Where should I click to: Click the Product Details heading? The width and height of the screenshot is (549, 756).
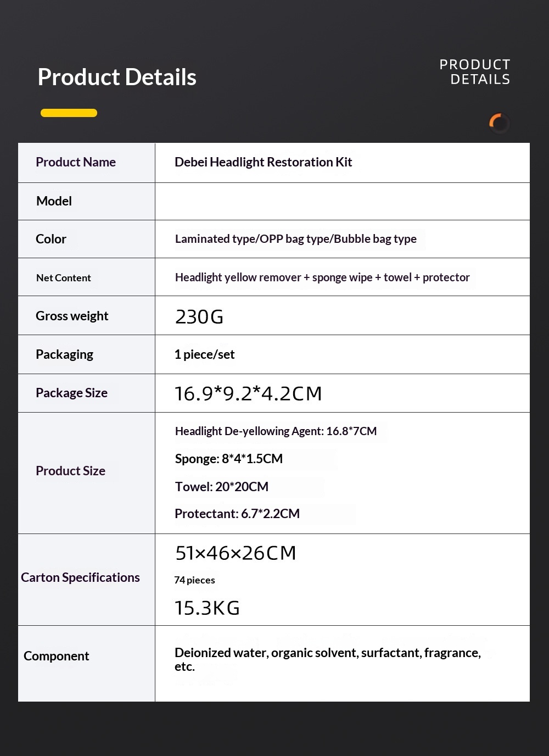click(117, 77)
